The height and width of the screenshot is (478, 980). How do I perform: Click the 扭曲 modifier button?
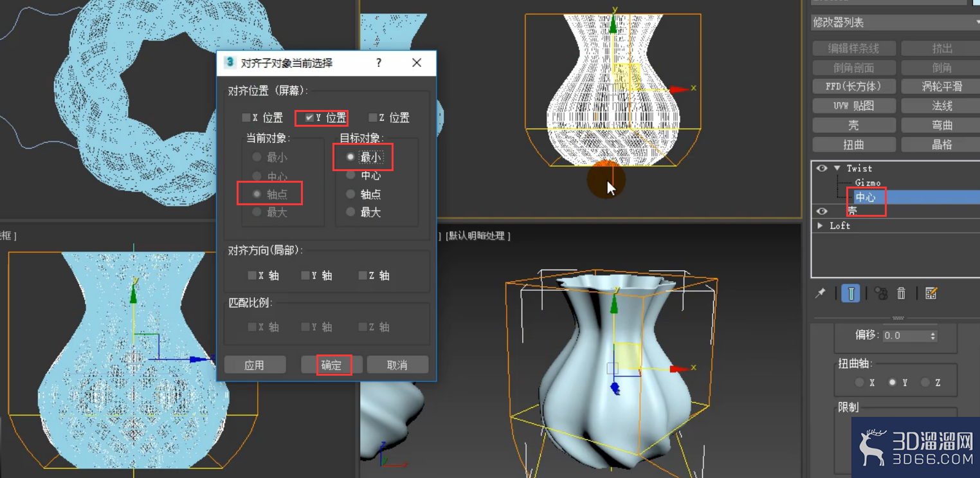coord(853,144)
